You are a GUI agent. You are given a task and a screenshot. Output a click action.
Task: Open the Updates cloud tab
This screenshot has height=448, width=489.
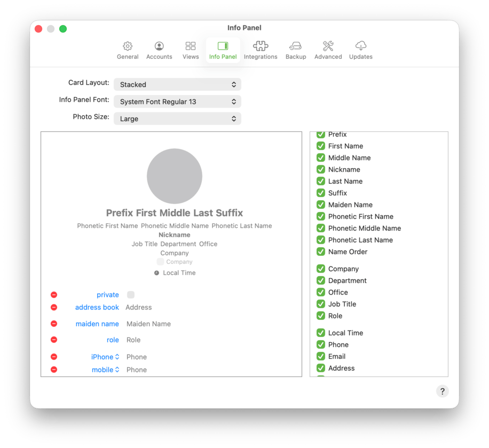(361, 51)
